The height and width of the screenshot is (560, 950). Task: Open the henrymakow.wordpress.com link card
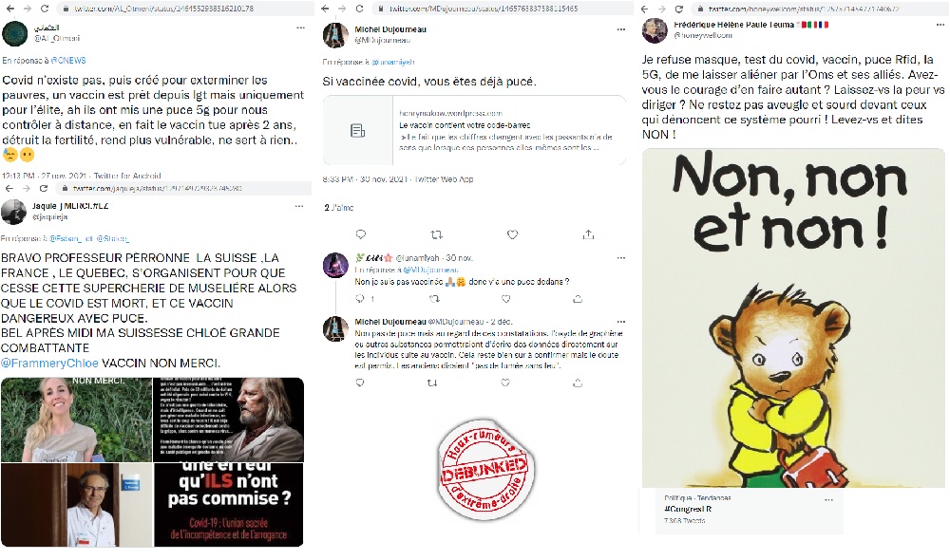pyautogui.click(x=474, y=130)
